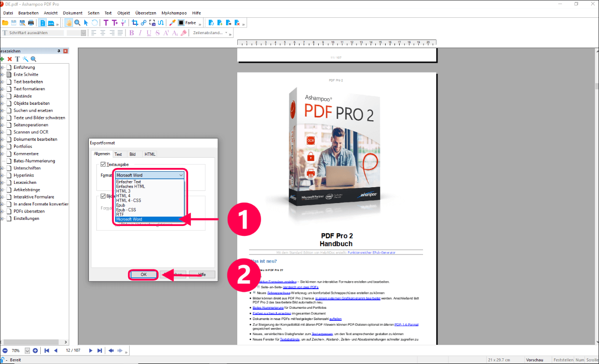Open the zoom percentage dropdown

point(27,350)
